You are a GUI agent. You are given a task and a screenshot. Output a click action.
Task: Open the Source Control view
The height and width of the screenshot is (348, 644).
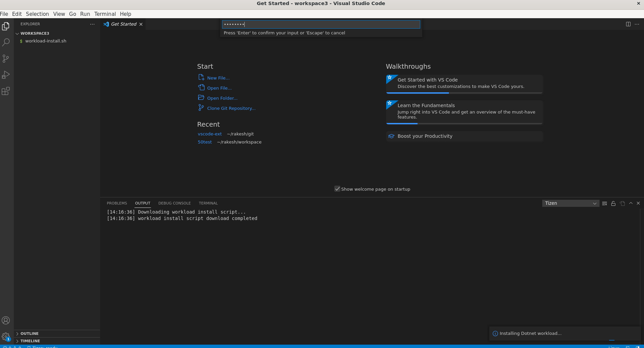coord(6,58)
